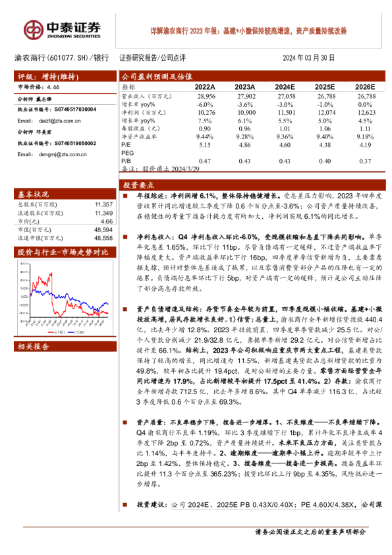Click the red line in chart legend
This screenshot has height=555, width=392.
56,332
